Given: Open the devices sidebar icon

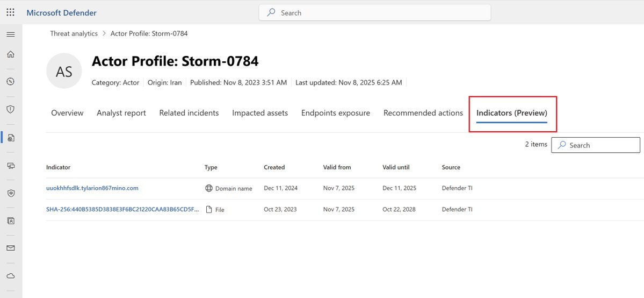Looking at the screenshot, I should pyautogui.click(x=11, y=166).
